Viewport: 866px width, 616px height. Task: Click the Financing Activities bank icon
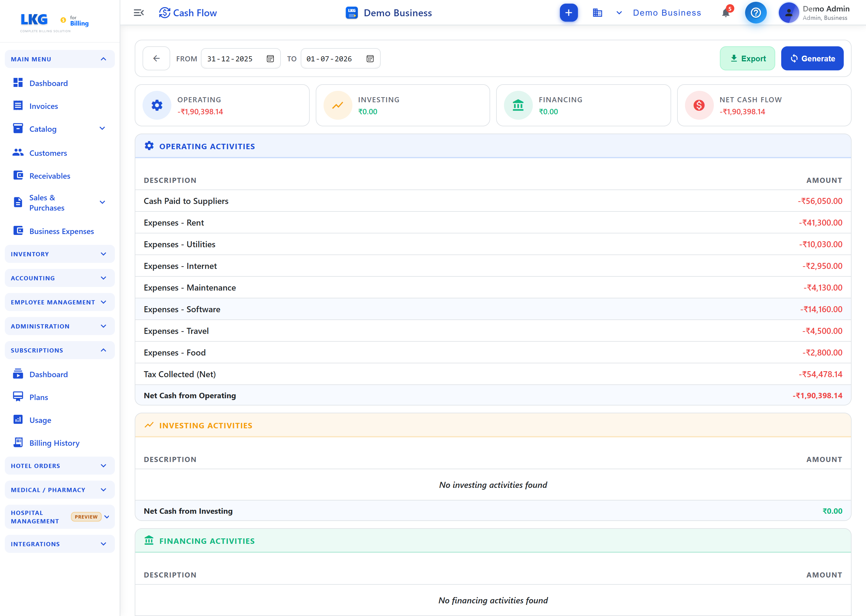pos(149,541)
